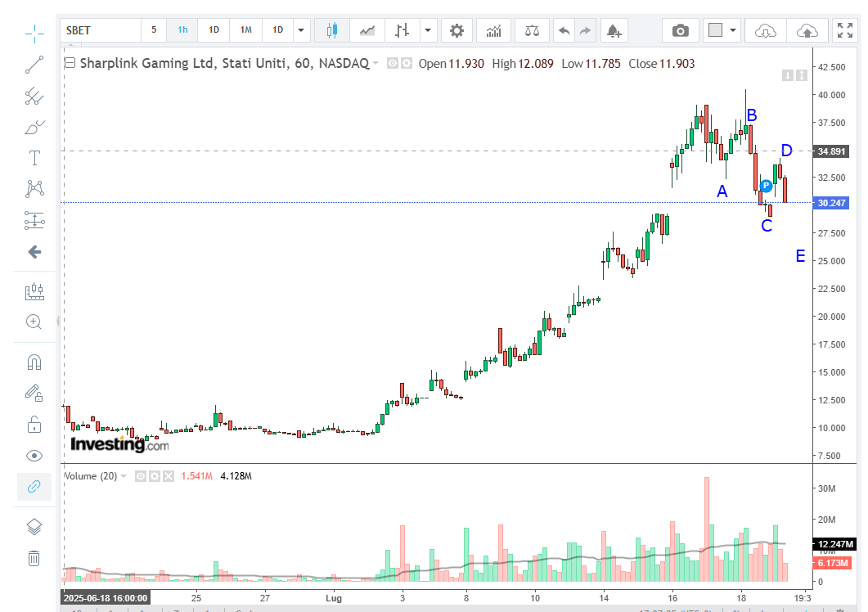Open the indicators menu icon
868x612 pixels.
[x=493, y=30]
